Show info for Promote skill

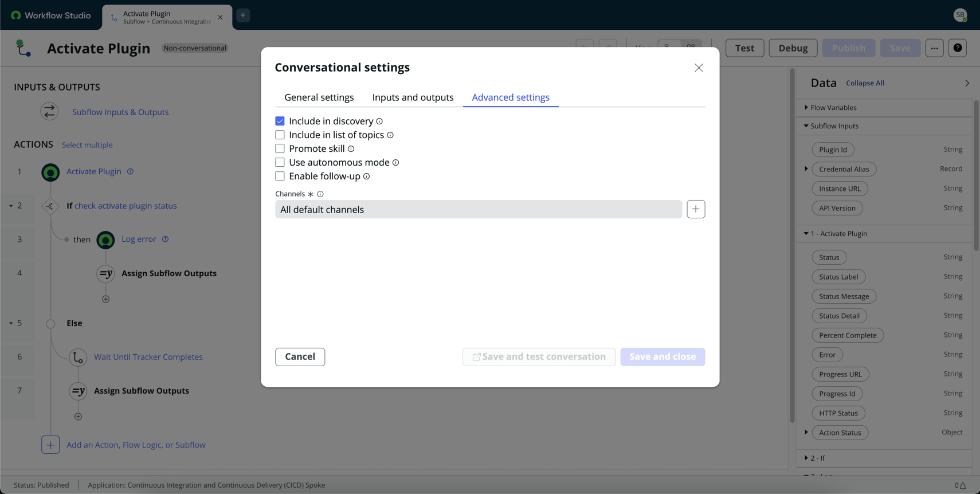click(351, 149)
